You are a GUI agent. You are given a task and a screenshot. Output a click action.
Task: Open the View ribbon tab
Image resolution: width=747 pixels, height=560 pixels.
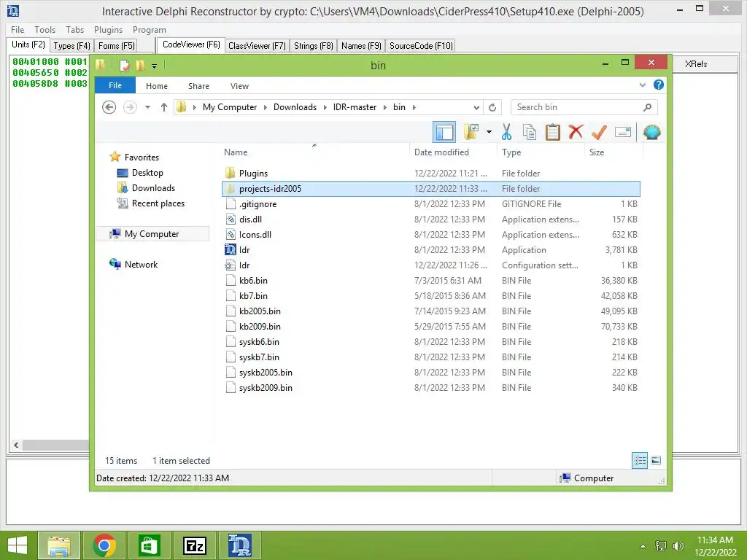tap(239, 86)
